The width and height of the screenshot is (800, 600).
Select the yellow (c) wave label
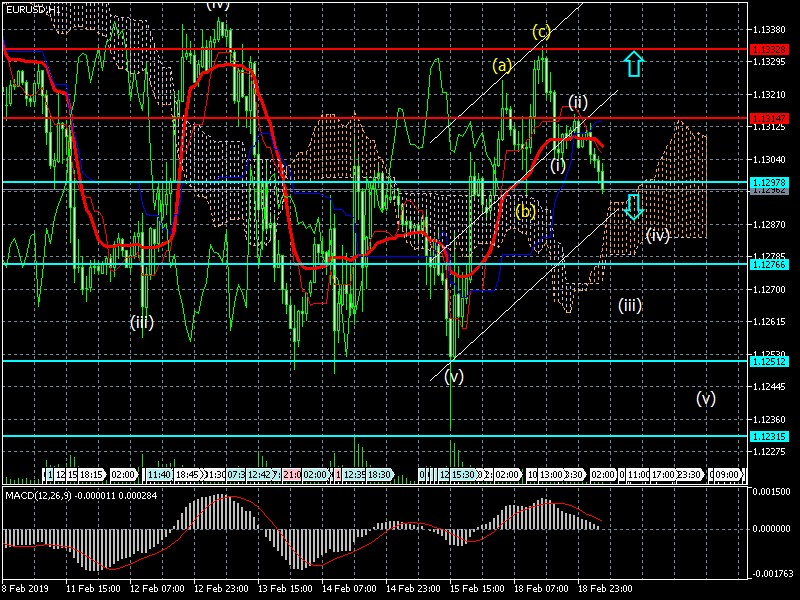click(541, 32)
